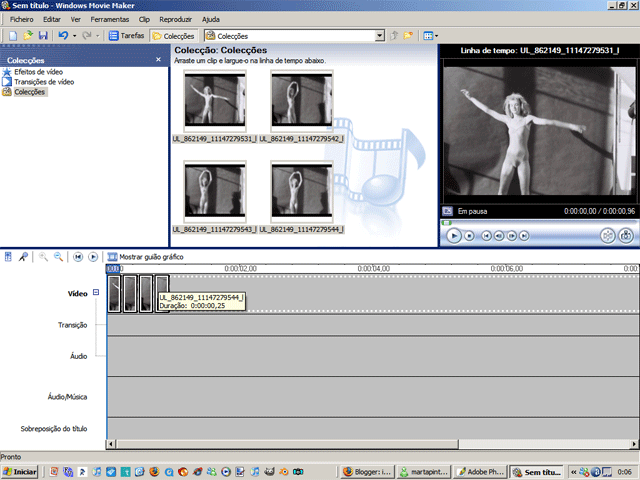Select the third clip on video track

tap(146, 294)
